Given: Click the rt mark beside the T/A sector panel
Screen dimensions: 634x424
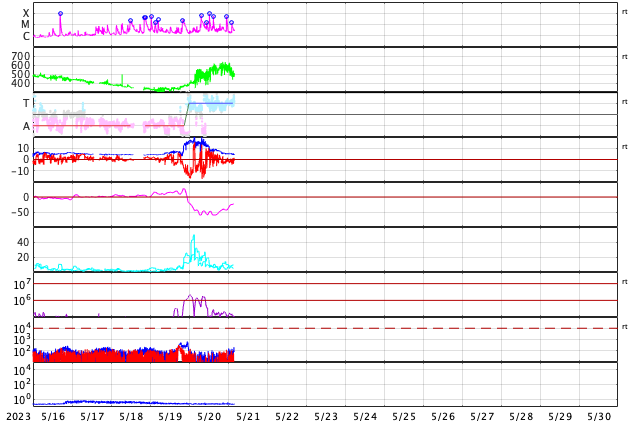Looking at the screenshot, I should (x=625, y=101).
